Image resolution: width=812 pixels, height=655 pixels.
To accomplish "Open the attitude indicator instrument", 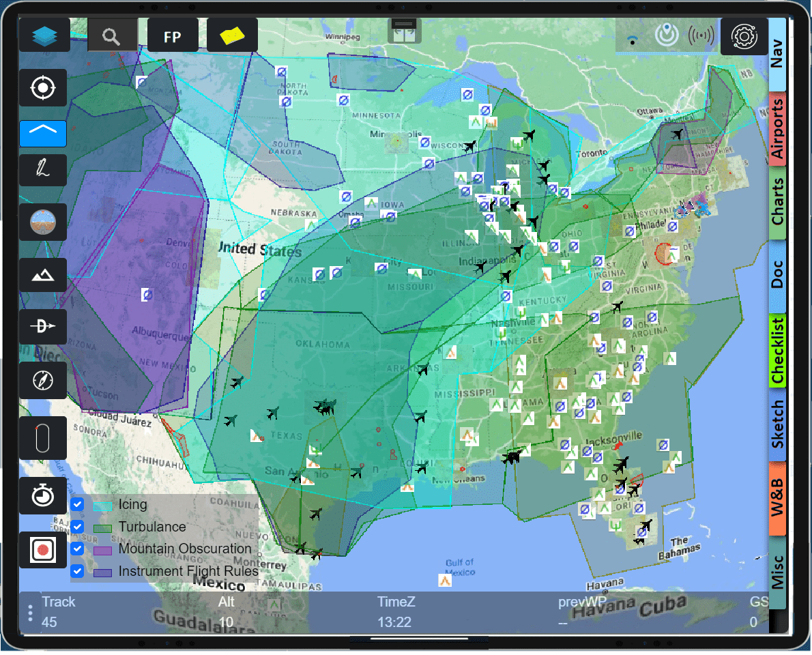I will [43, 222].
